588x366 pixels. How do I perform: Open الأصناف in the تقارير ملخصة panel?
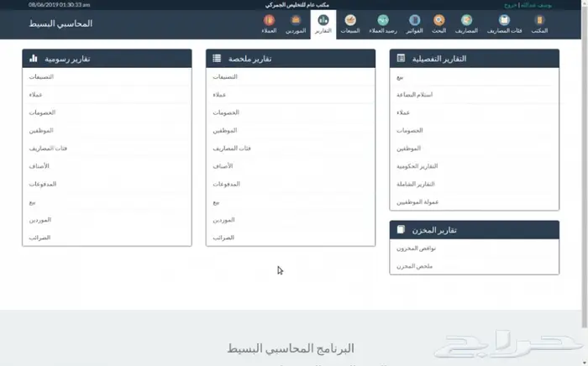[223, 166]
